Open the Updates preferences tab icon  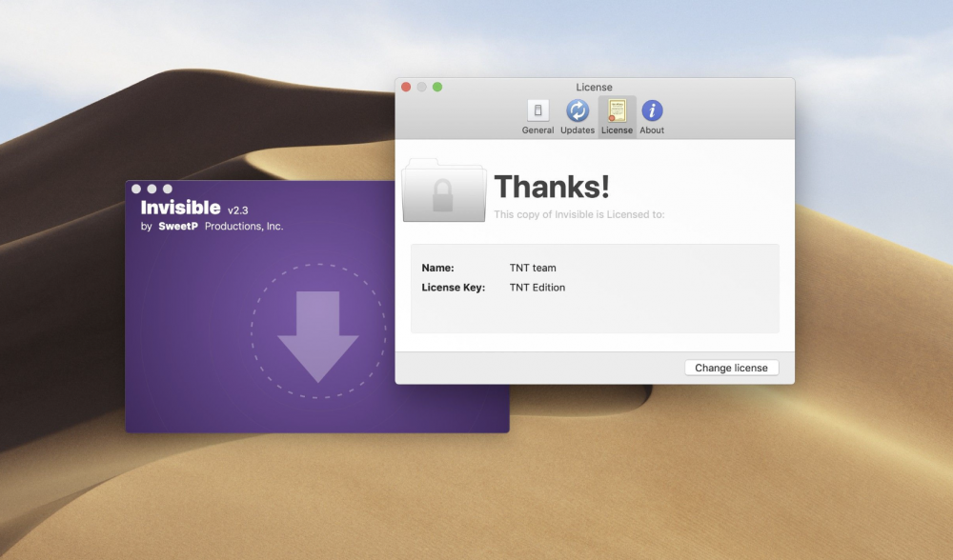(578, 110)
